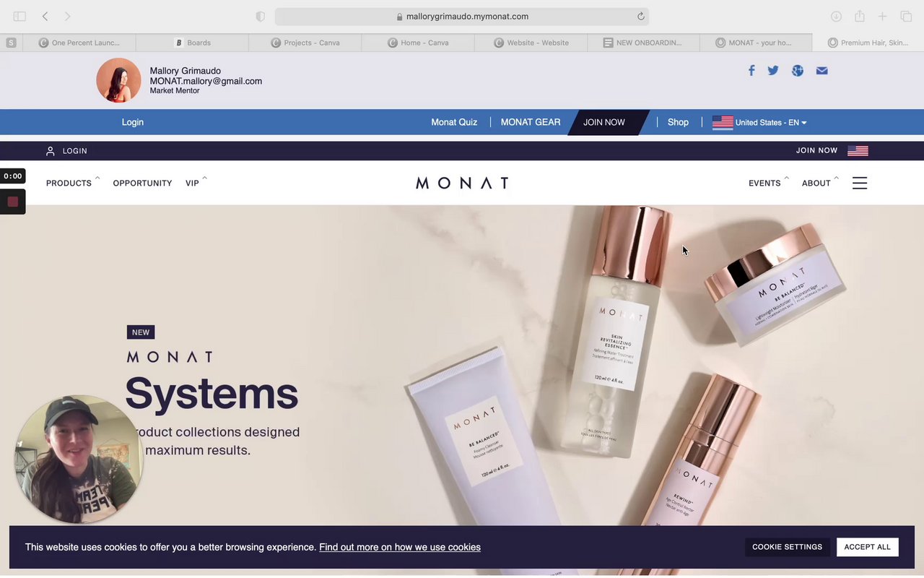Switch to the Home - Canva tab
The height and width of the screenshot is (578, 924).
418,43
